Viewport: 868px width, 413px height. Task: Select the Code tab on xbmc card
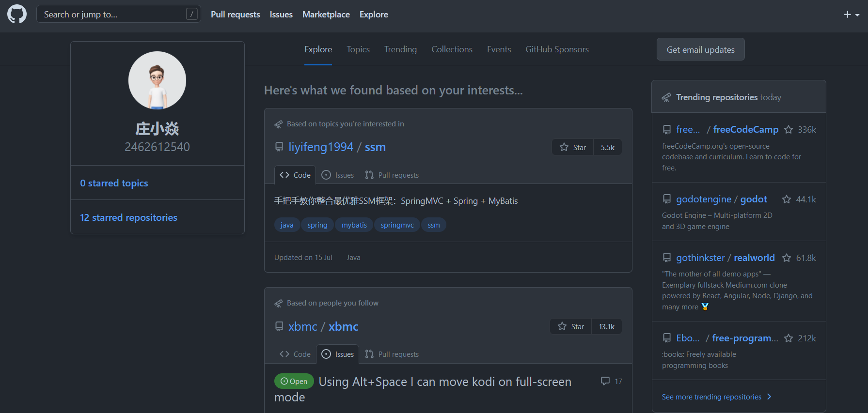pos(295,354)
